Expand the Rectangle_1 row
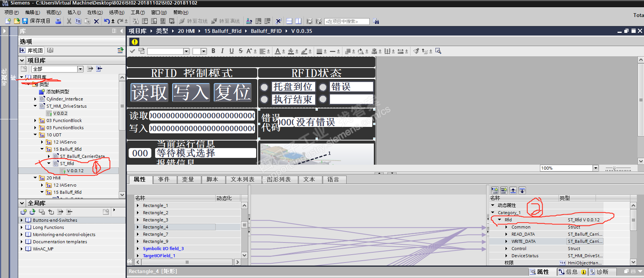The image size is (644, 278). pyautogui.click(x=138, y=205)
